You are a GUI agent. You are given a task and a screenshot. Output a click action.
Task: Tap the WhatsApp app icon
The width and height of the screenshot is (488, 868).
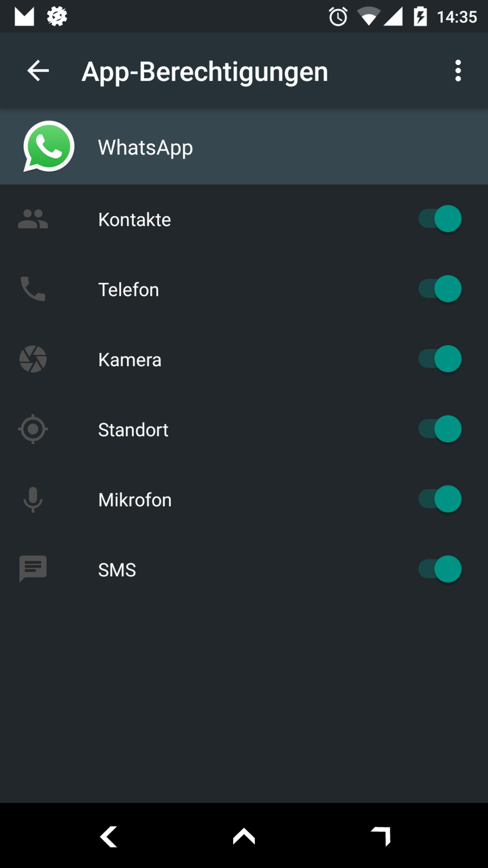point(49,146)
